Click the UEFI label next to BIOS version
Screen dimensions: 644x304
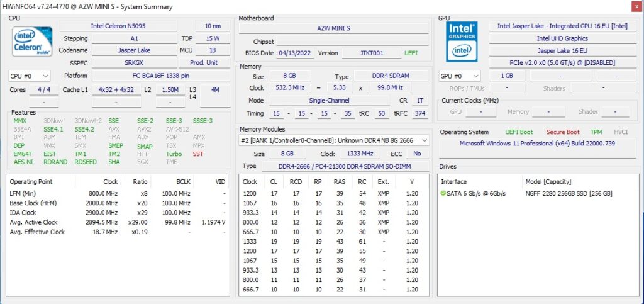pyautogui.click(x=411, y=53)
